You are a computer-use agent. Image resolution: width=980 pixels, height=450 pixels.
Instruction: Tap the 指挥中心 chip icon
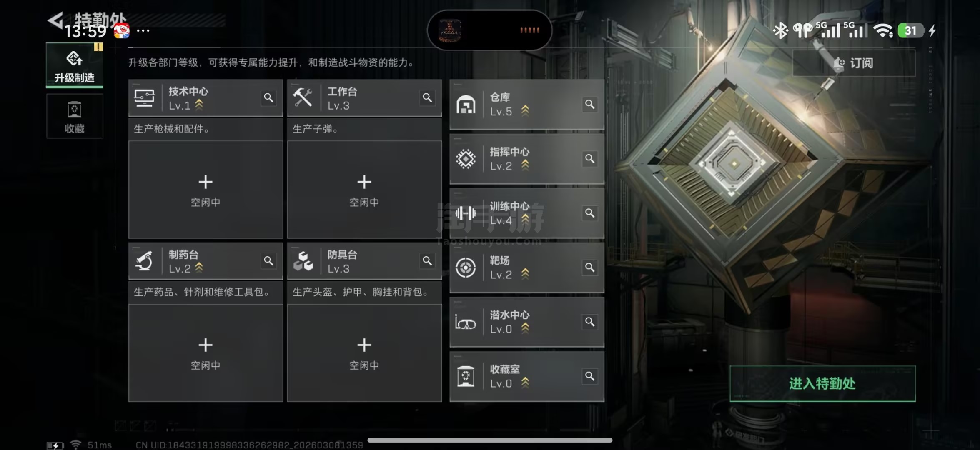pos(466,159)
